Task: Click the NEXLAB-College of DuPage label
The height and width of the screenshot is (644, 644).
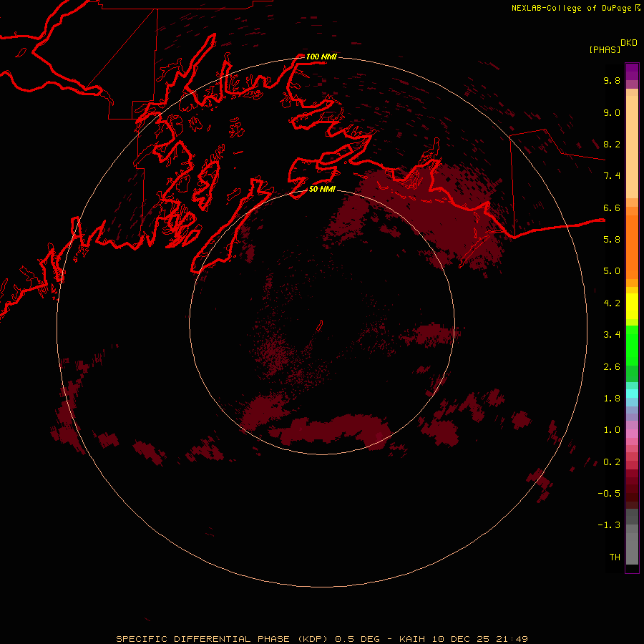Action: click(x=572, y=8)
